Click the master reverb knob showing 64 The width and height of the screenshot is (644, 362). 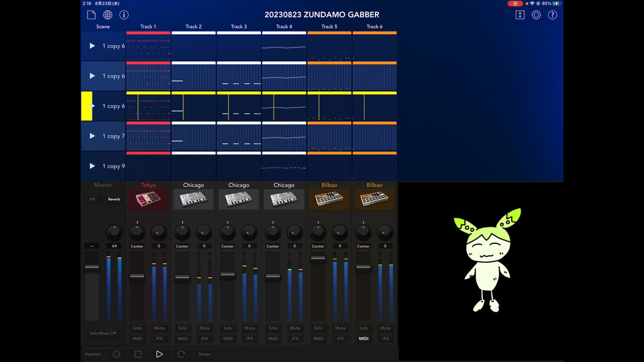point(114,233)
